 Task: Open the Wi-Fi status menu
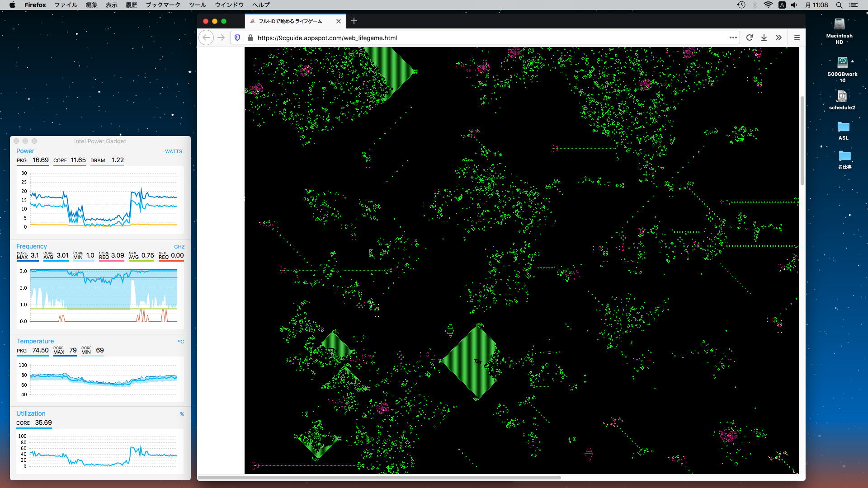click(768, 5)
